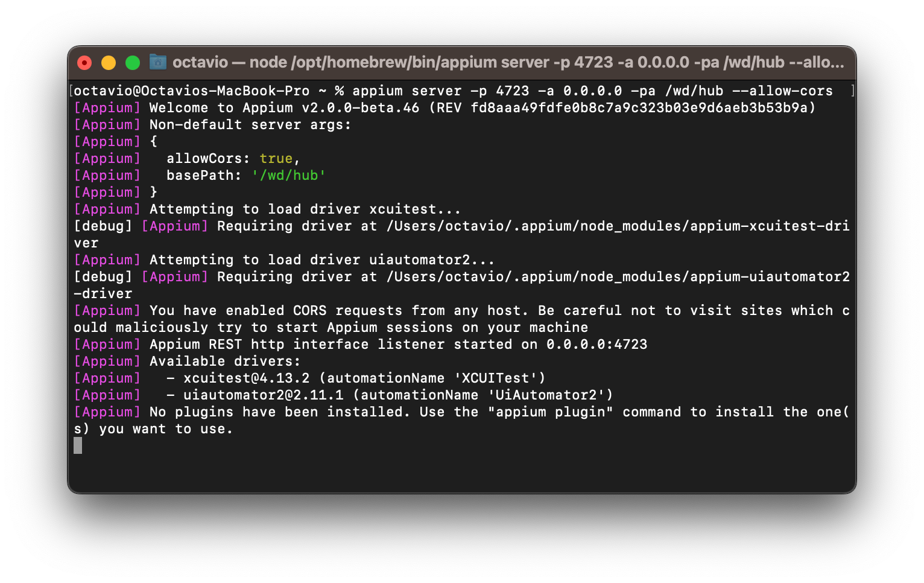The image size is (924, 583).
Task: Maximize terminal with the green button
Action: (133, 62)
